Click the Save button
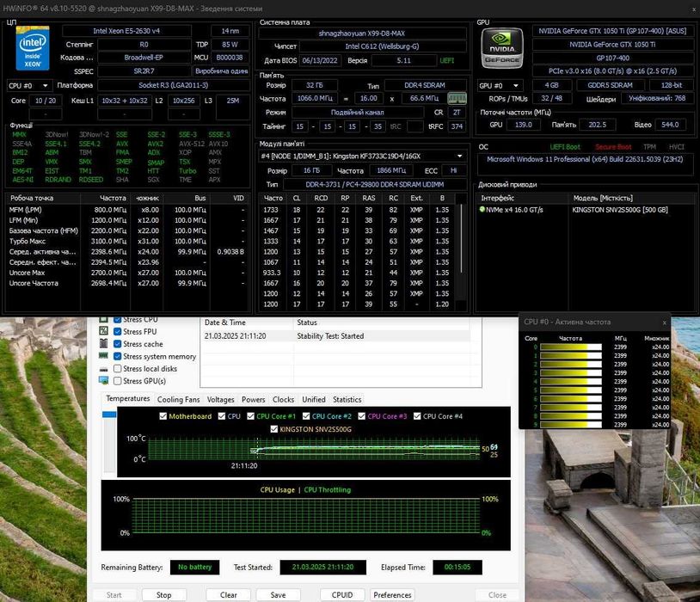The image size is (700, 602). pyautogui.click(x=278, y=595)
